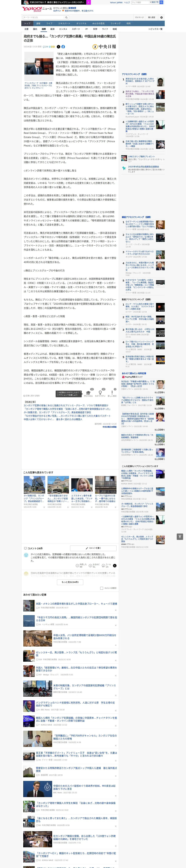The width and height of the screenshot is (186, 868).
Task: Open article 米英の制裁対象、カンボジアの超国家的犯罪組織
Action: (x=84, y=687)
